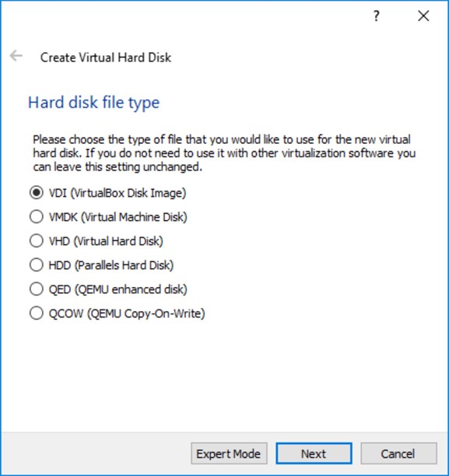Click the 'Virtual Machine Disk' label text
The width and height of the screenshot is (449, 476).
click(134, 217)
